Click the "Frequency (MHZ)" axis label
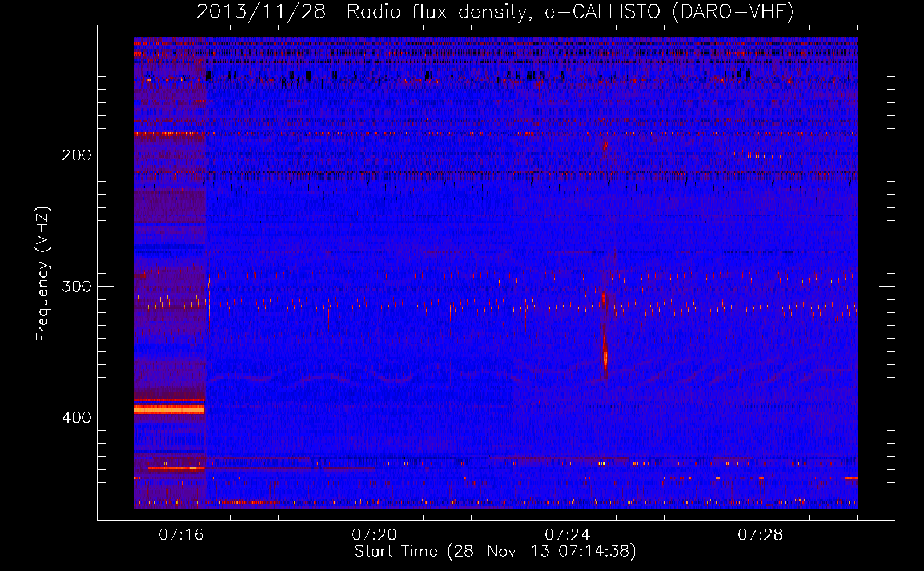Viewport: 924px width, 571px height. [43, 274]
